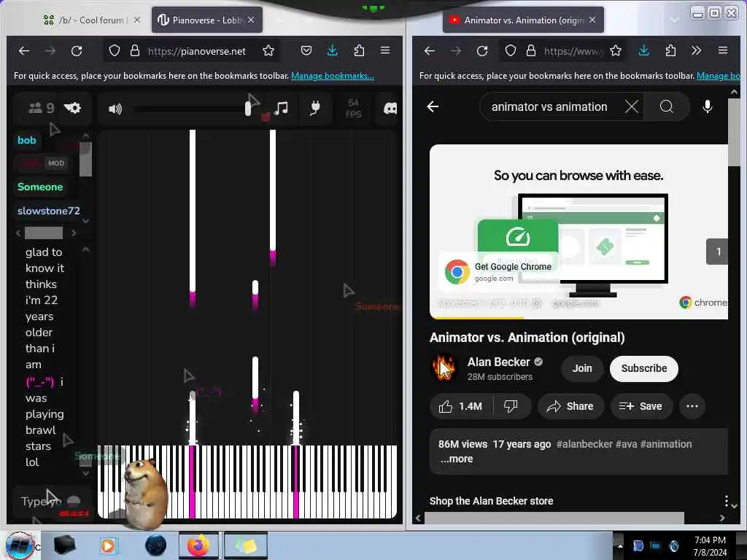Screen dimensions: 747x560
Task: Click the taskbar clock showing 7:04 PM
Action: pos(709,546)
